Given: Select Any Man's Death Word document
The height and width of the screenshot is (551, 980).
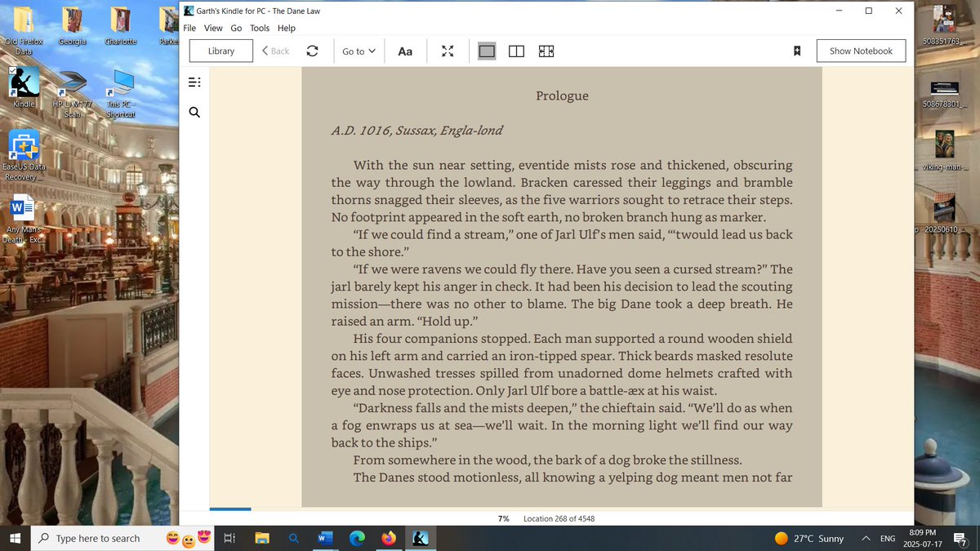Looking at the screenshot, I should coord(23,219).
